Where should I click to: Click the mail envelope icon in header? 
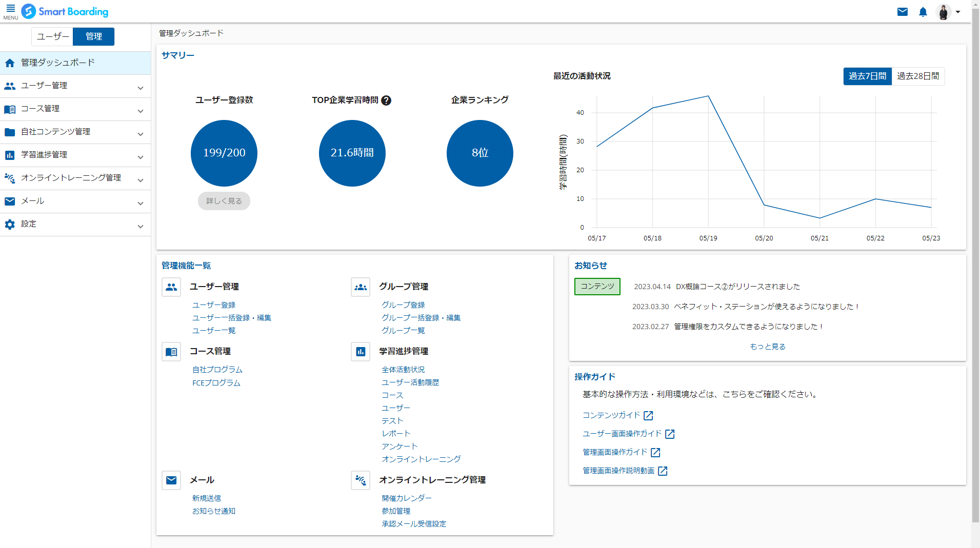[x=903, y=12]
